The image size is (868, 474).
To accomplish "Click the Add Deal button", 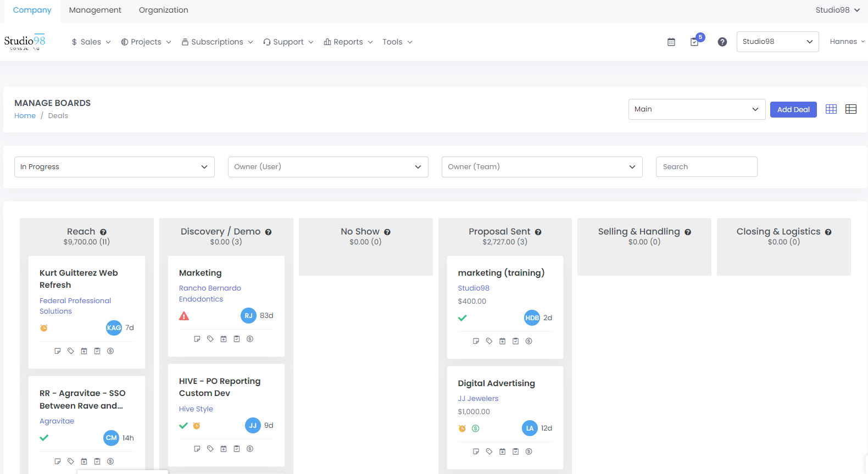I will 793,109.
